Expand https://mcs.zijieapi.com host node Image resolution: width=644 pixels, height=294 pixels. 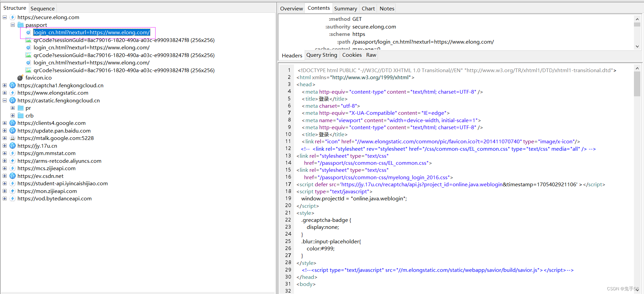pos(5,168)
